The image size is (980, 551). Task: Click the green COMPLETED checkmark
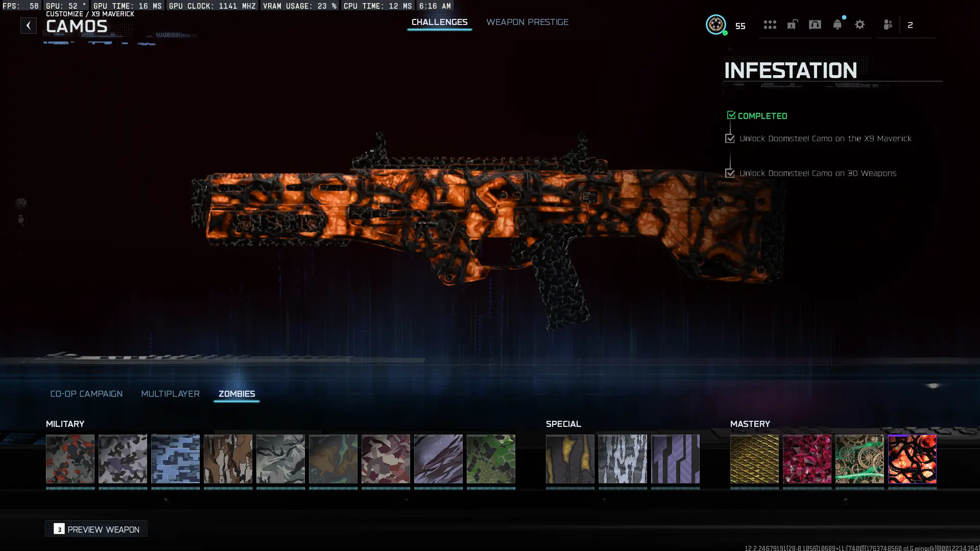(731, 115)
